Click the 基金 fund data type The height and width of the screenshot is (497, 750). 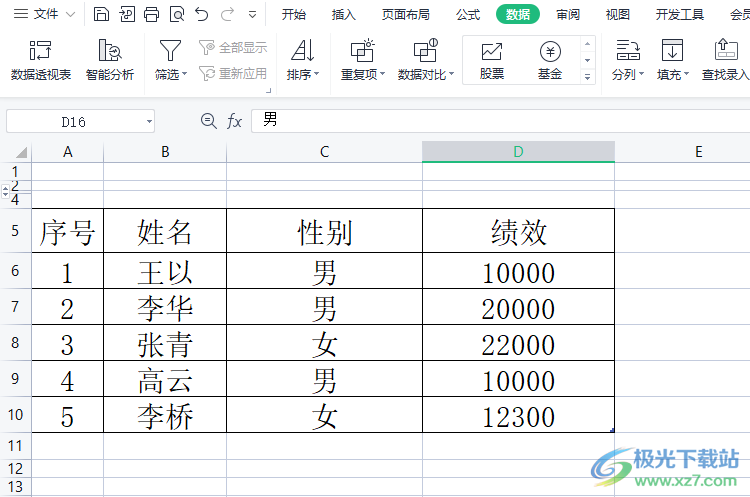pyautogui.click(x=550, y=60)
